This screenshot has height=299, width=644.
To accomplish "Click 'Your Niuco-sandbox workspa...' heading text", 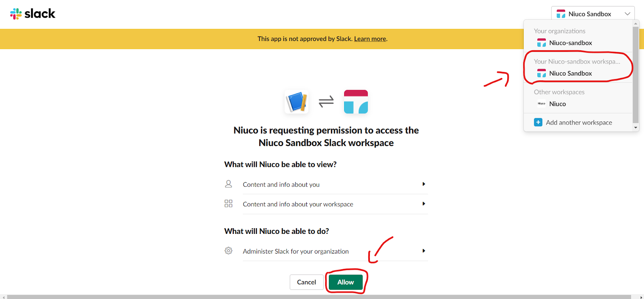I will point(577,61).
